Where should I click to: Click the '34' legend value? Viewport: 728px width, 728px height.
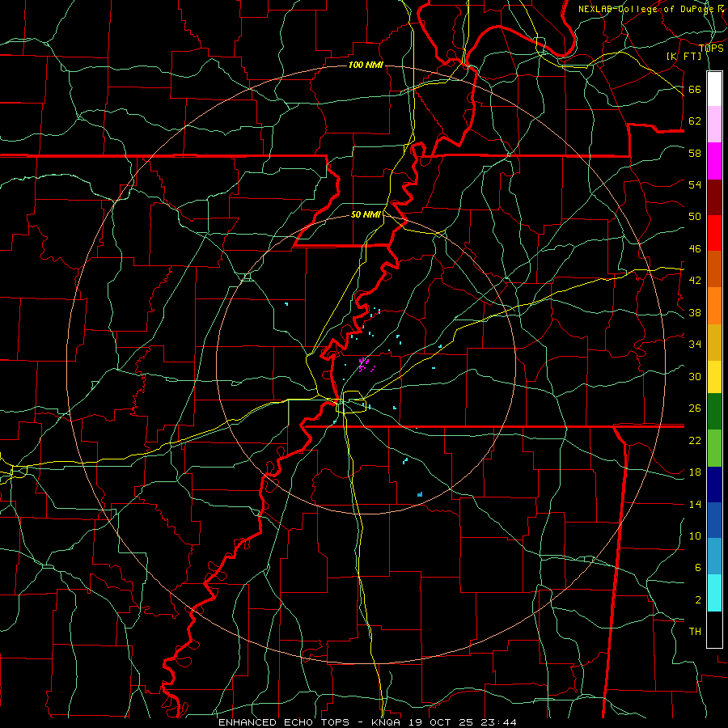695,344
